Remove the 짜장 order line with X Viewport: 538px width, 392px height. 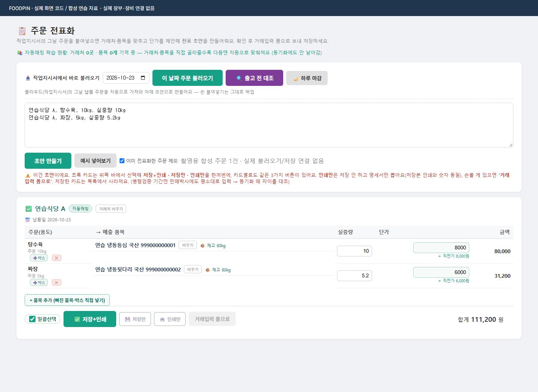[x=56, y=283]
